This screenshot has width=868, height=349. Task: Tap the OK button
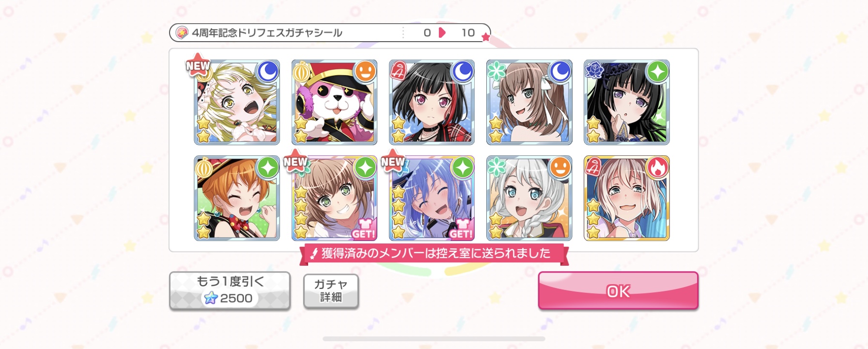(618, 290)
